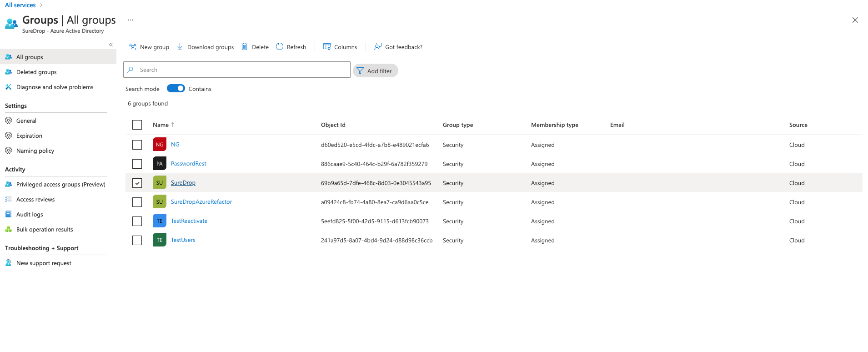
Task: Click the Email column header
Action: point(617,125)
